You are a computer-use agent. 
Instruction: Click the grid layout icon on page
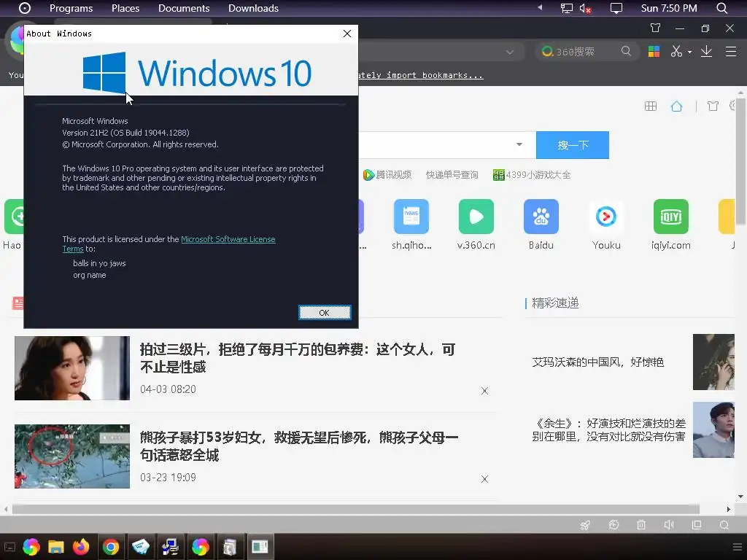[x=650, y=106]
